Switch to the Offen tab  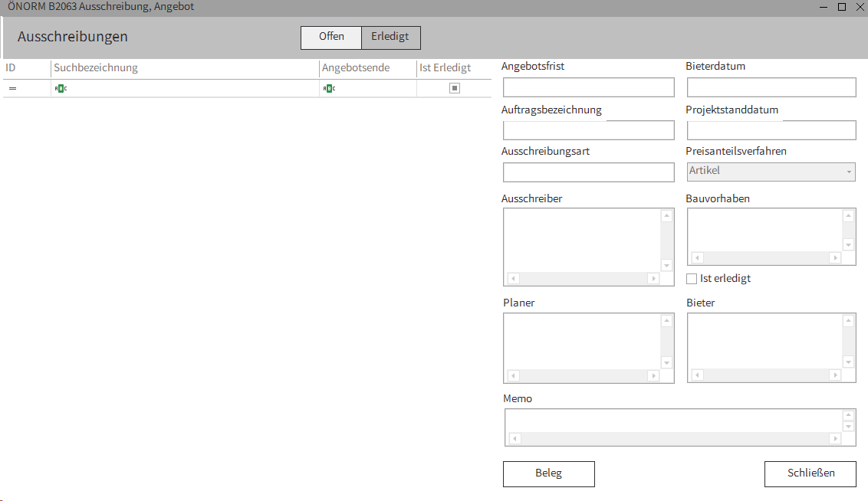(x=330, y=36)
